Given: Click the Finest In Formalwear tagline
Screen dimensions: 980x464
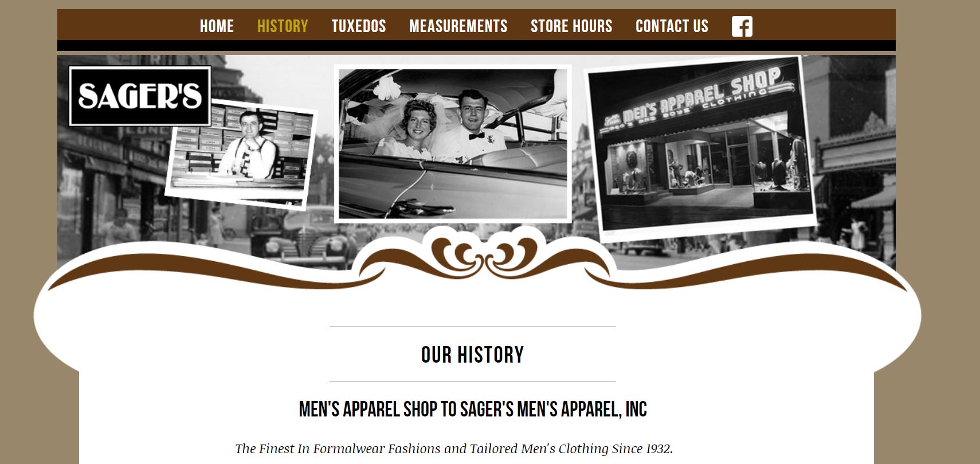Looking at the screenshot, I should coord(454,449).
